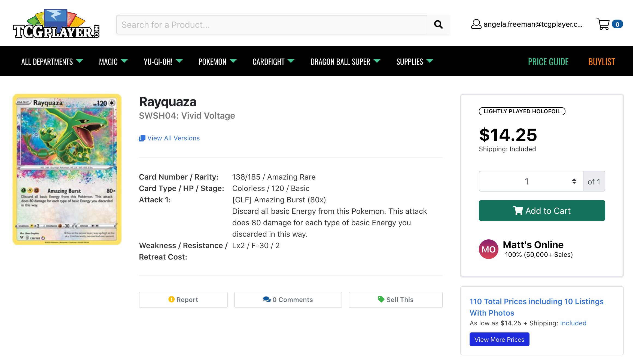Viewport: 633px width, 364px height.
Task: Click the search magnifier icon
Action: [x=439, y=24]
